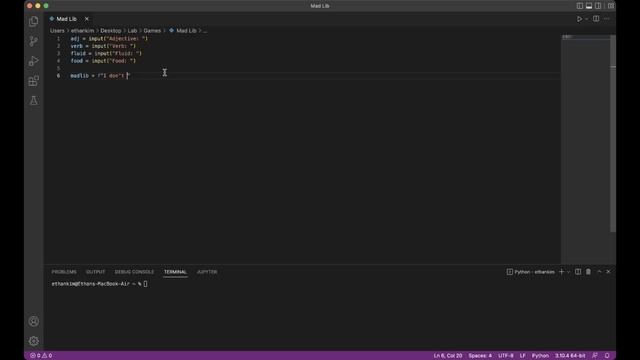The width and height of the screenshot is (640, 360).
Task: Click the line number 5 gutter
Action: click(x=58, y=68)
